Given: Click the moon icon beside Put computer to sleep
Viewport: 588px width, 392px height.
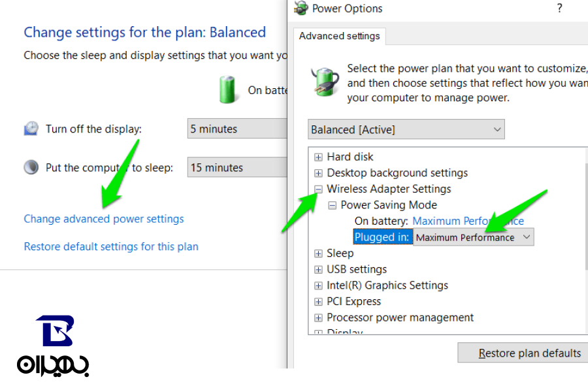Looking at the screenshot, I should point(31,167).
